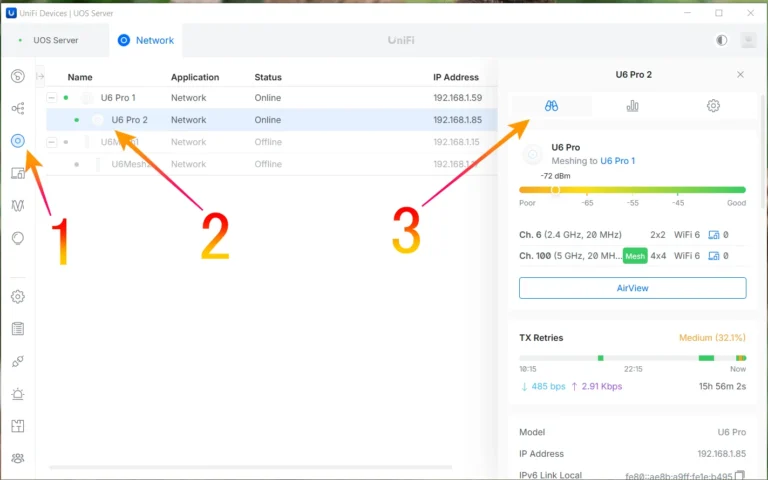This screenshot has height=480, width=768.
Task: Click the U6 Pro device image in panel
Action: (532, 154)
